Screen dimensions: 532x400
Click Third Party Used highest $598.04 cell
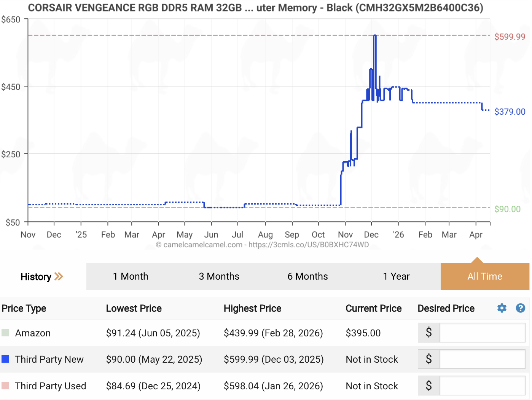click(x=273, y=386)
